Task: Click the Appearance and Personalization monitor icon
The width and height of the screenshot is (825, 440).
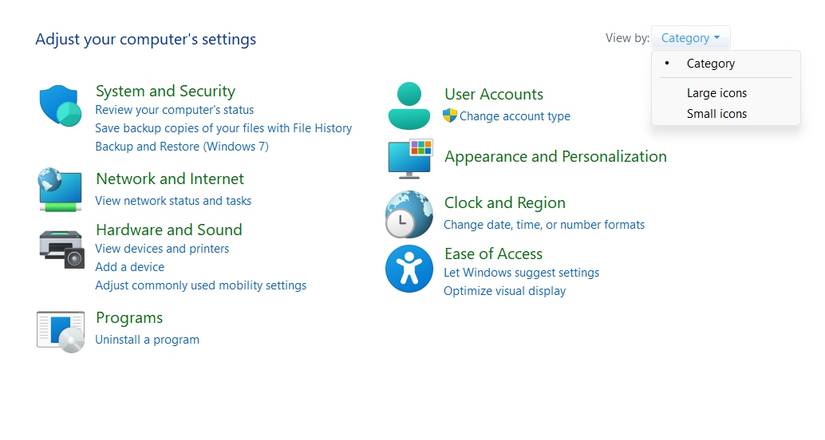Action: [x=410, y=159]
